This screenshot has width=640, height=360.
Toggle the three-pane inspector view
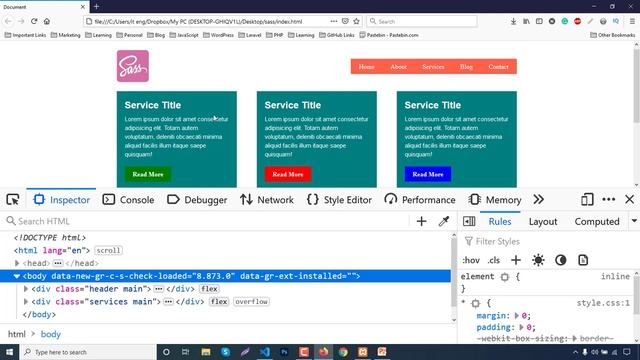click(469, 221)
